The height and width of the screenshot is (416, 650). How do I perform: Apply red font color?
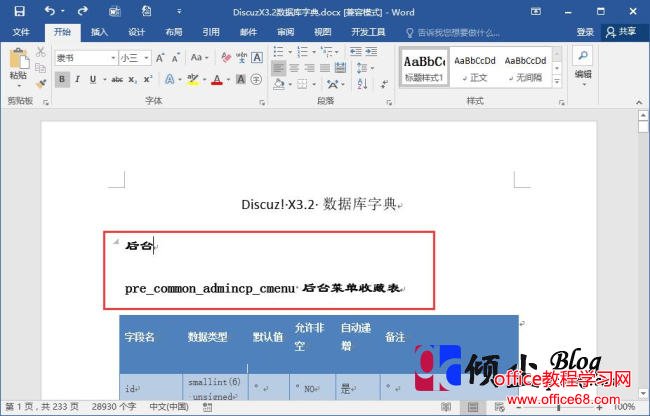217,79
